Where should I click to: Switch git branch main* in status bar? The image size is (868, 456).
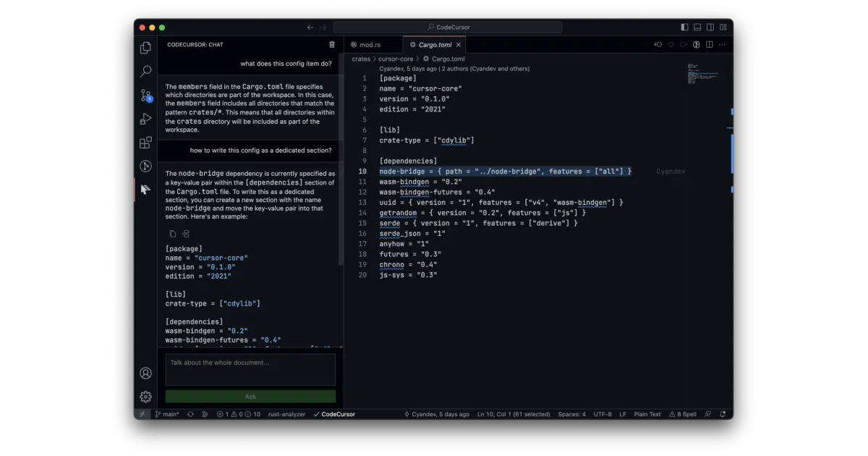[x=167, y=415]
